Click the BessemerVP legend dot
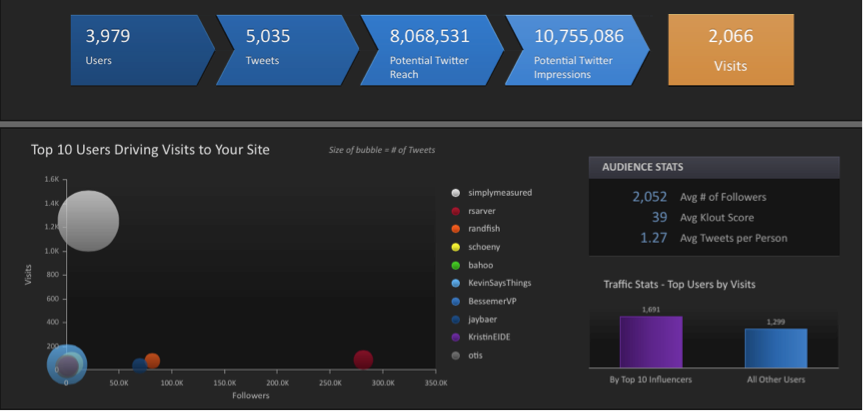Viewport: 863px width, 411px height. click(x=455, y=301)
